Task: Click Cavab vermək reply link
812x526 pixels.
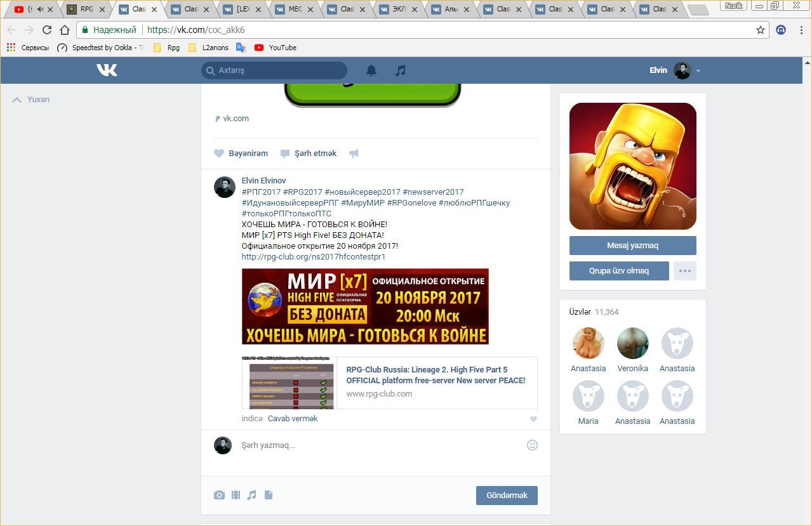Action: point(293,419)
